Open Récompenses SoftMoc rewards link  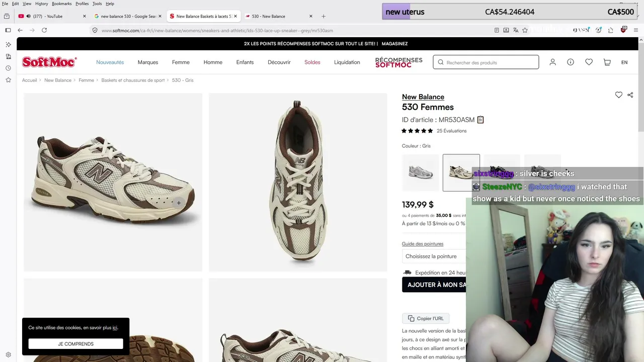click(x=399, y=62)
